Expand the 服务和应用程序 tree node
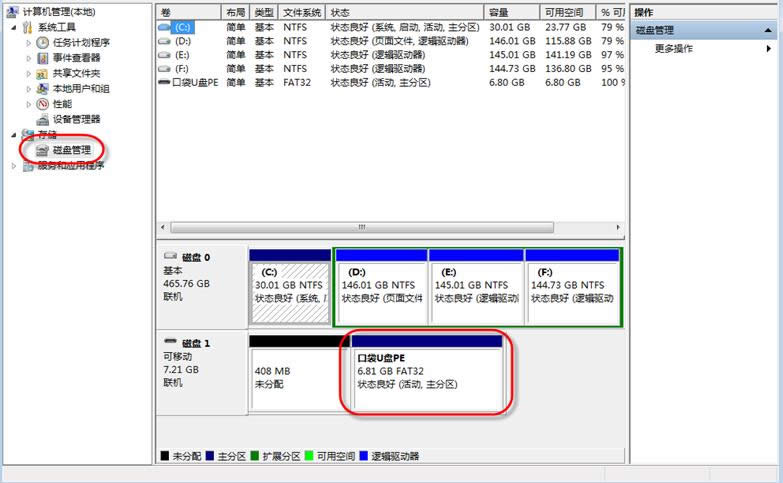The image size is (783, 483). click(x=13, y=166)
